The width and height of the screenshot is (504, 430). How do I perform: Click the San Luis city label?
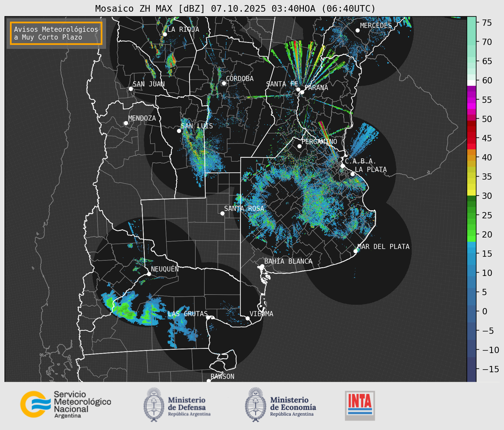[x=197, y=126]
